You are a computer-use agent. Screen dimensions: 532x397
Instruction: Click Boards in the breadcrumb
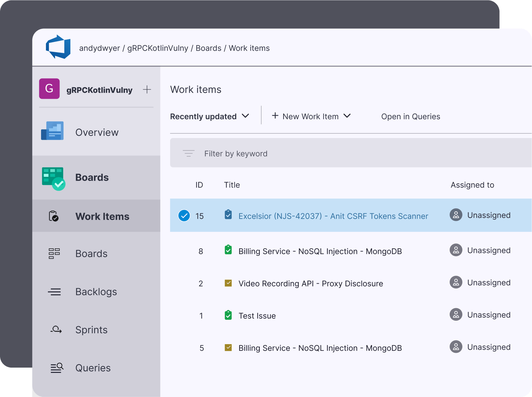209,48
